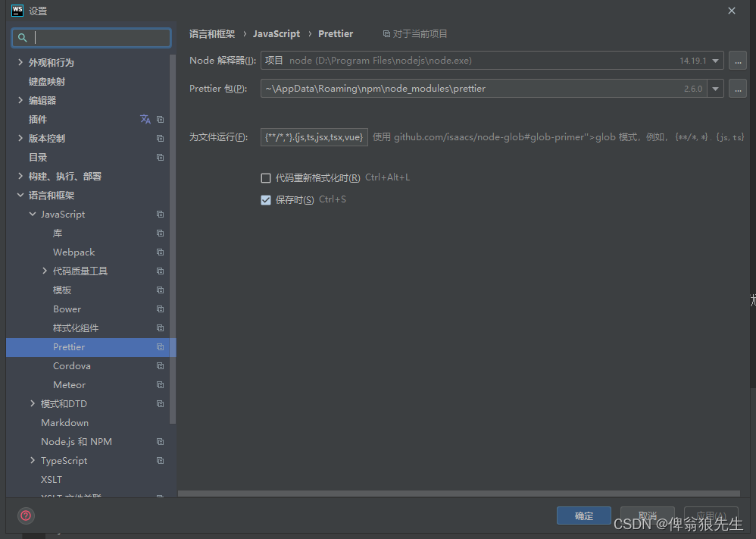This screenshot has height=539, width=756.
Task: Enable Prettier on 代码重新格式化时 checkbox
Action: [x=266, y=178]
